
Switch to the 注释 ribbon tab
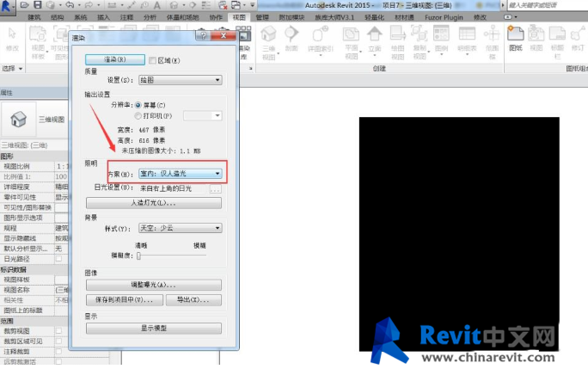[x=126, y=17]
